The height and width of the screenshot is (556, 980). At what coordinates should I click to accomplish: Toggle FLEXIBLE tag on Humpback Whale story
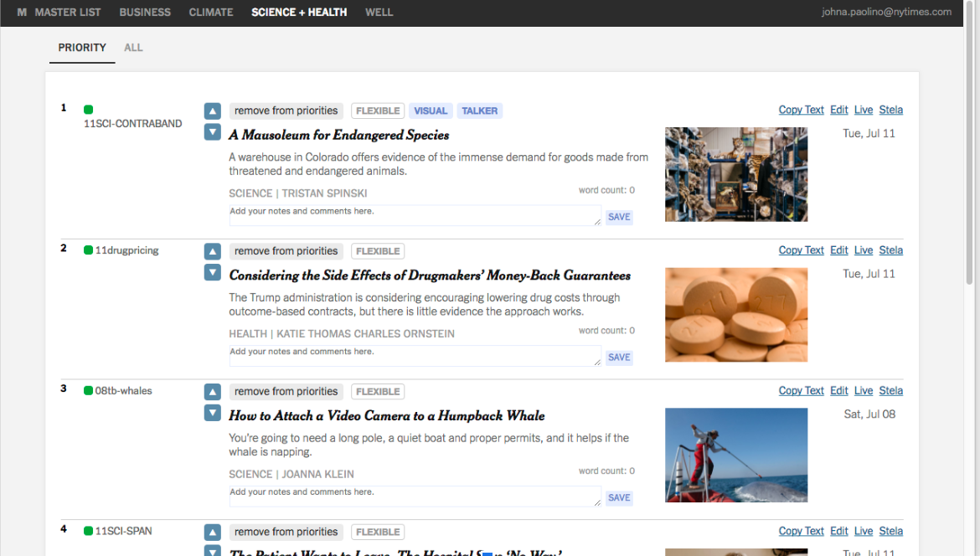378,392
